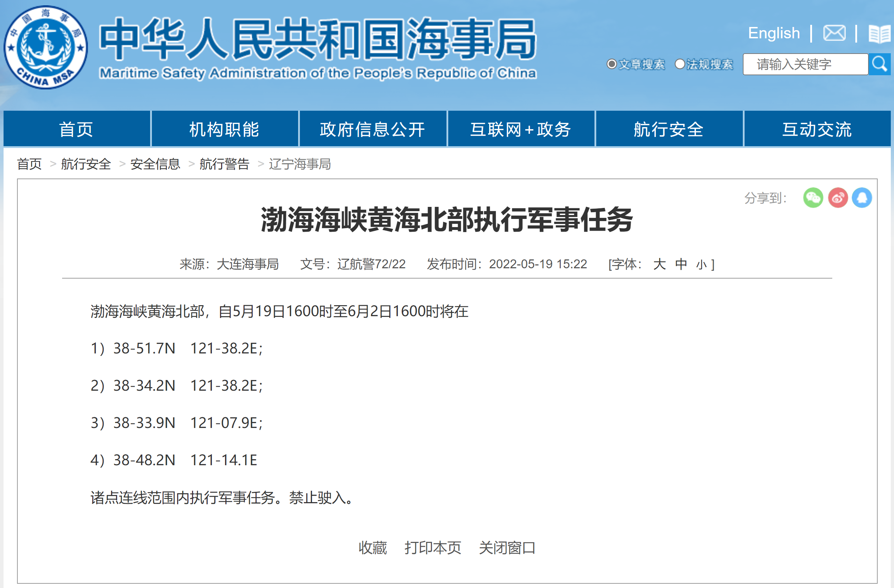Click 打印本页 link

pos(433,548)
